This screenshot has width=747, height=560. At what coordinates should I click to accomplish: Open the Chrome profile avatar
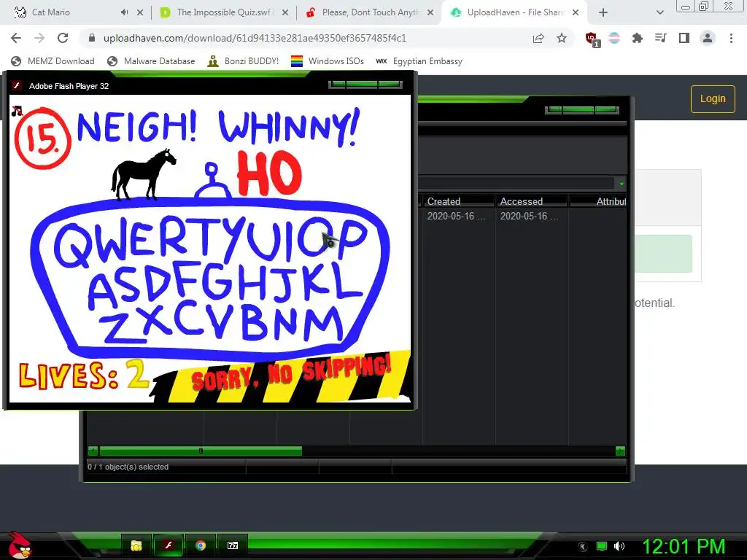click(708, 38)
